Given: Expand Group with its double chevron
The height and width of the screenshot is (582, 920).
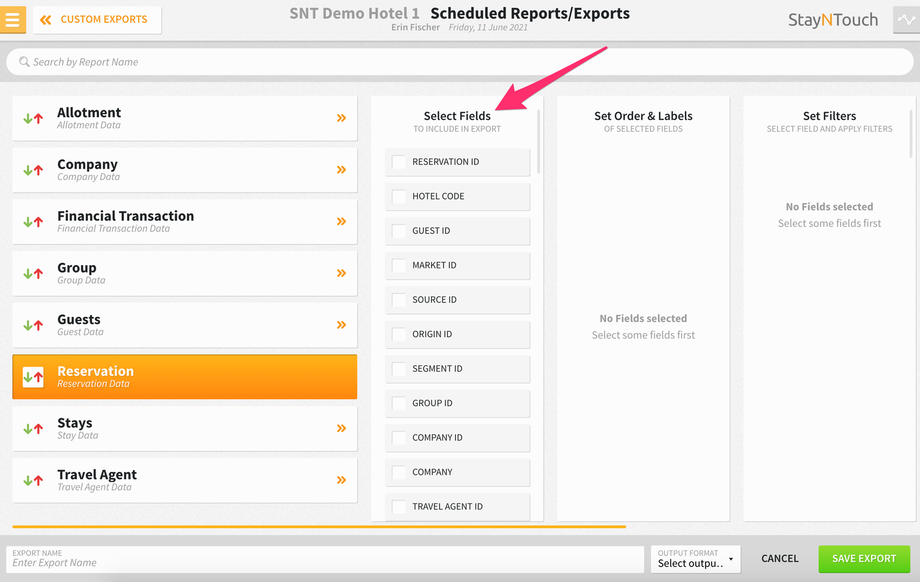Looking at the screenshot, I should tap(341, 273).
